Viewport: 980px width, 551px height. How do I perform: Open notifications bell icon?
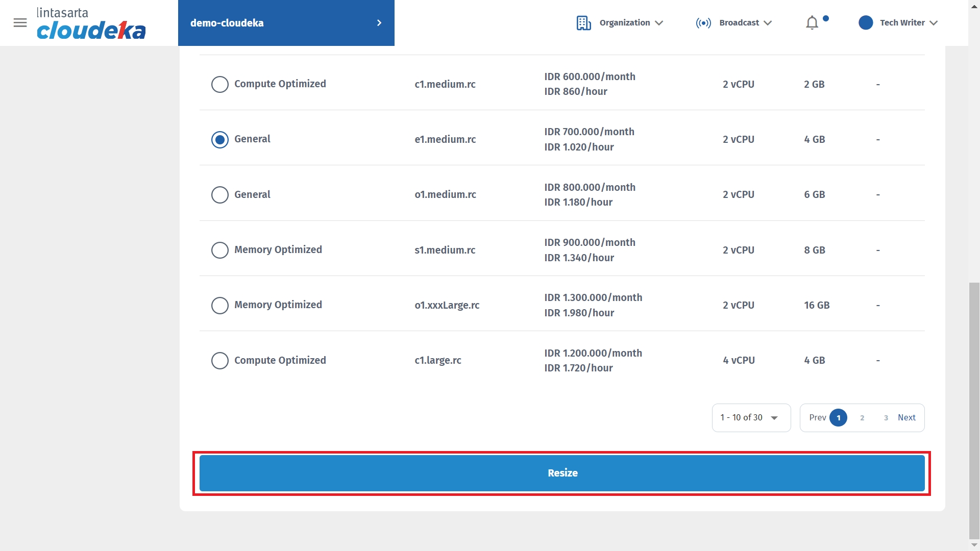tap(812, 23)
